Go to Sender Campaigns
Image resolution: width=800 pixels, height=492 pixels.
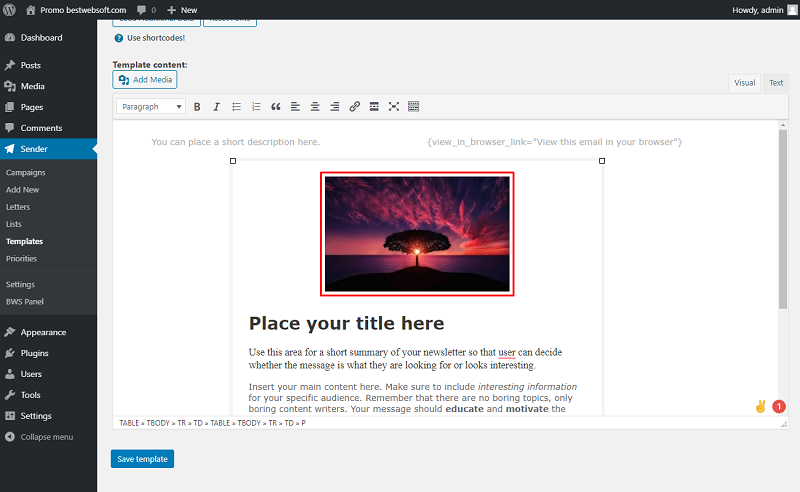click(x=26, y=173)
